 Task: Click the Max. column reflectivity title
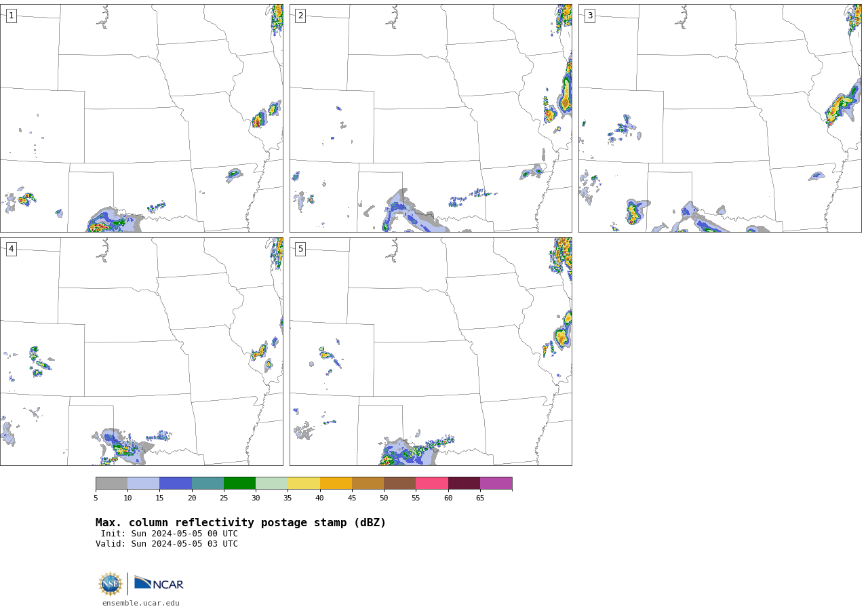pos(241,523)
